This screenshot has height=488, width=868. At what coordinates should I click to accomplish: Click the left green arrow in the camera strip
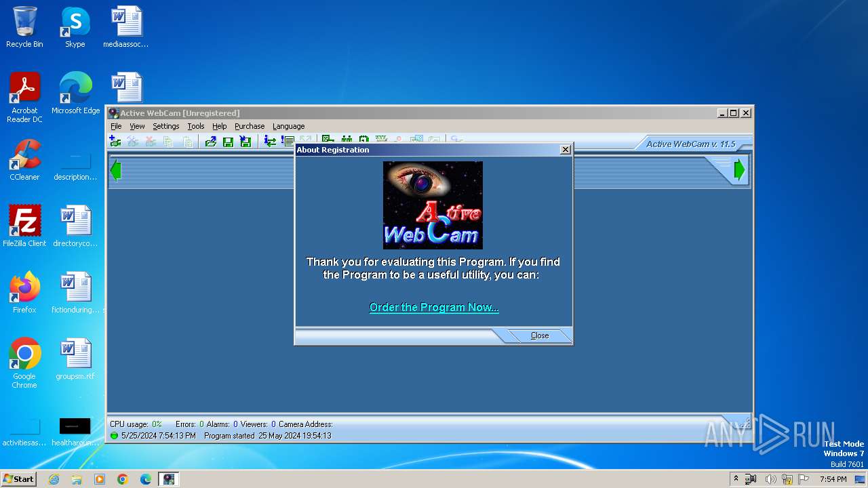tap(115, 170)
